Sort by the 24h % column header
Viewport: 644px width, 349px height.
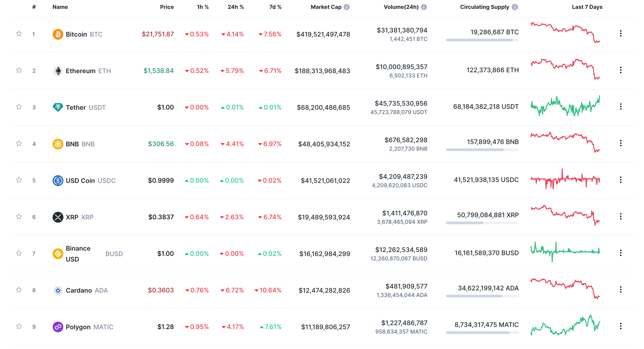[x=236, y=7]
